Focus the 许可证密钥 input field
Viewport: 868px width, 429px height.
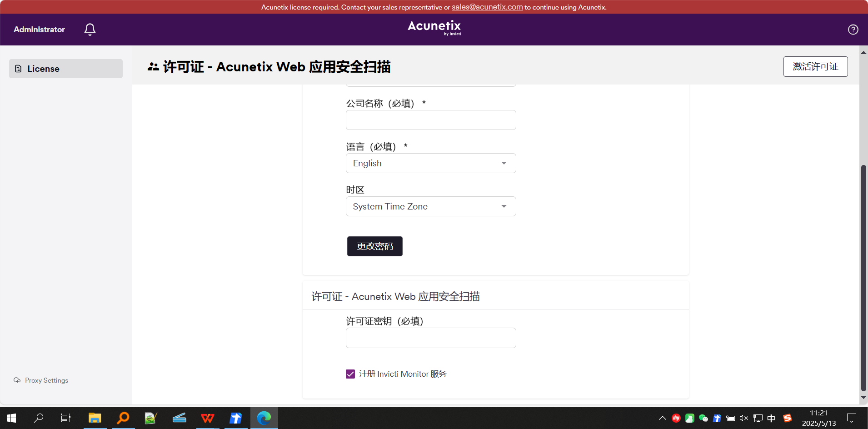[431, 338]
